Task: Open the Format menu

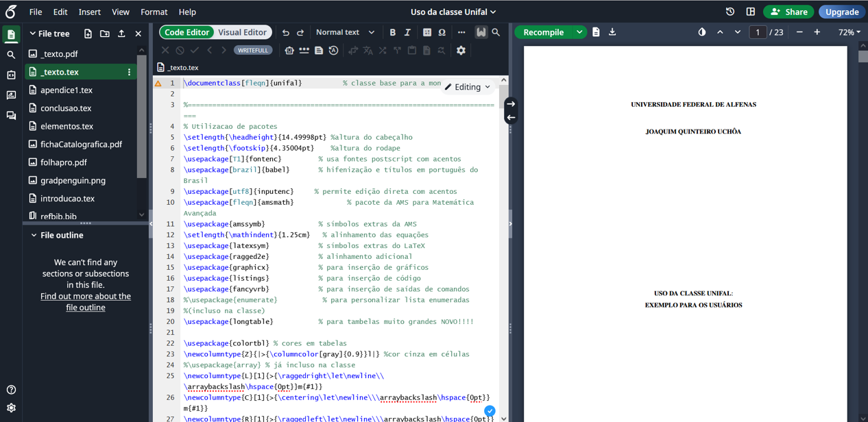Action: (x=154, y=12)
